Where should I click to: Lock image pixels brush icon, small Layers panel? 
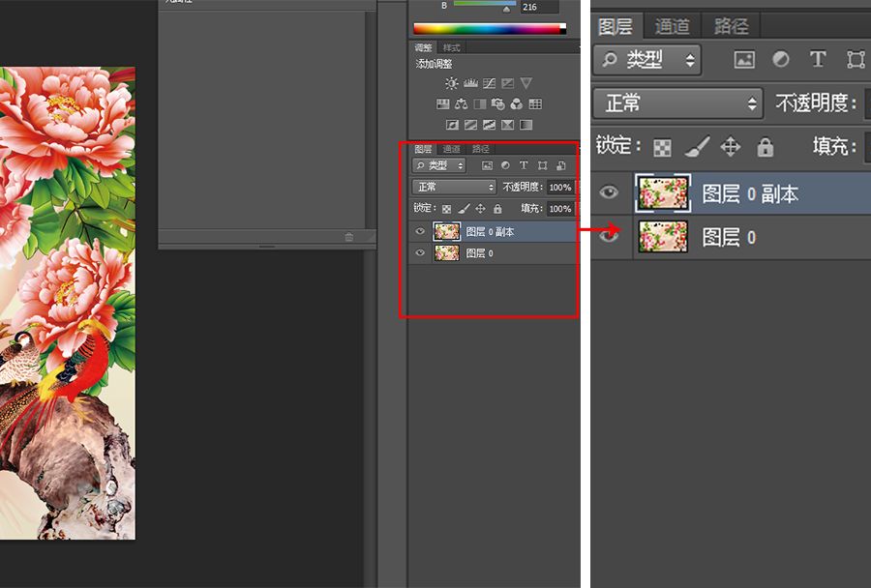(464, 209)
